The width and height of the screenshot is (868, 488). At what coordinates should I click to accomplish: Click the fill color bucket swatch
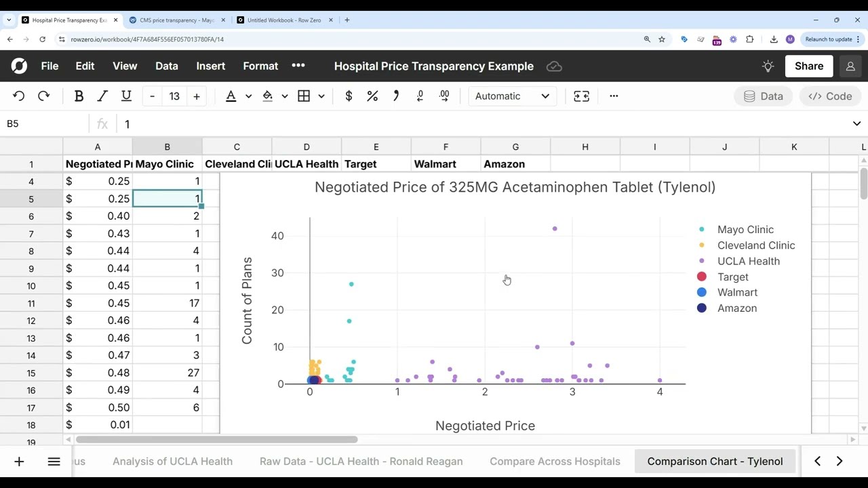pos(268,96)
